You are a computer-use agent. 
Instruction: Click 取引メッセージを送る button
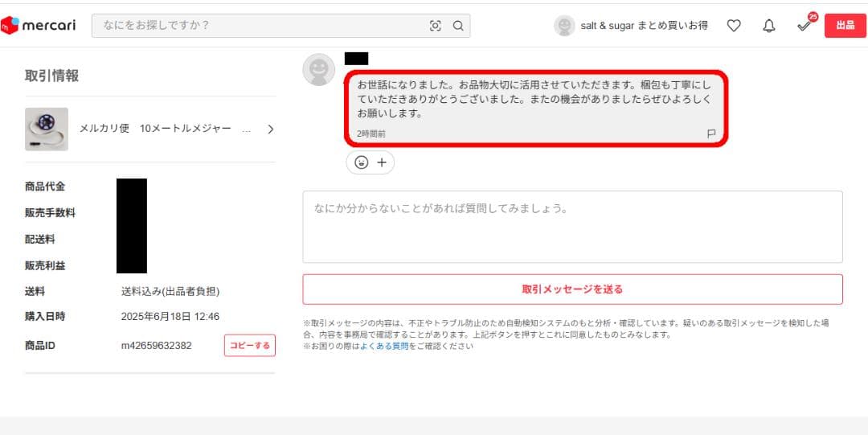(x=572, y=289)
